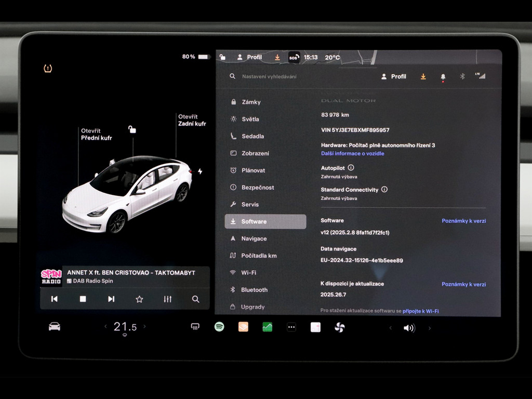Search media with magnifier icon
532x399 pixels.
click(195, 299)
